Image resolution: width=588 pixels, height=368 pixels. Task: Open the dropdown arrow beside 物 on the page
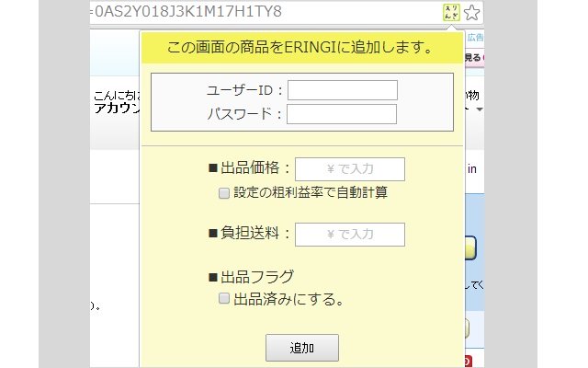pyautogui.click(x=480, y=109)
